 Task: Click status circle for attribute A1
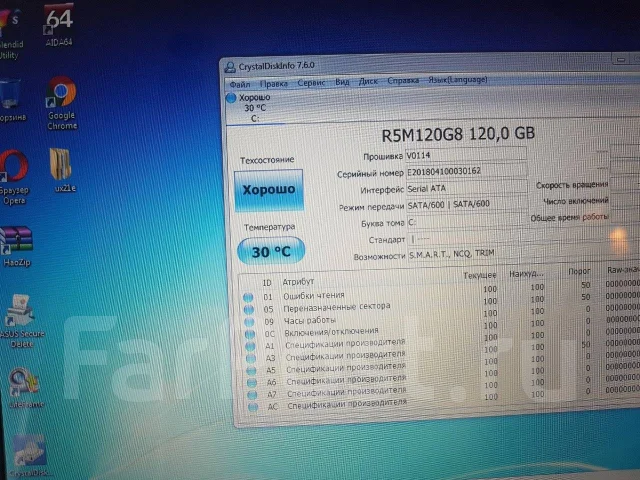[x=250, y=347]
